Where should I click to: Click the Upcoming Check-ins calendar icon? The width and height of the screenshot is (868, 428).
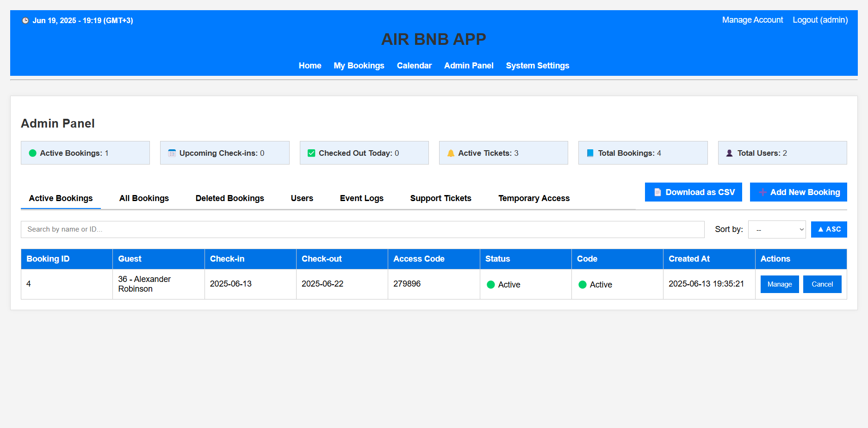172,153
